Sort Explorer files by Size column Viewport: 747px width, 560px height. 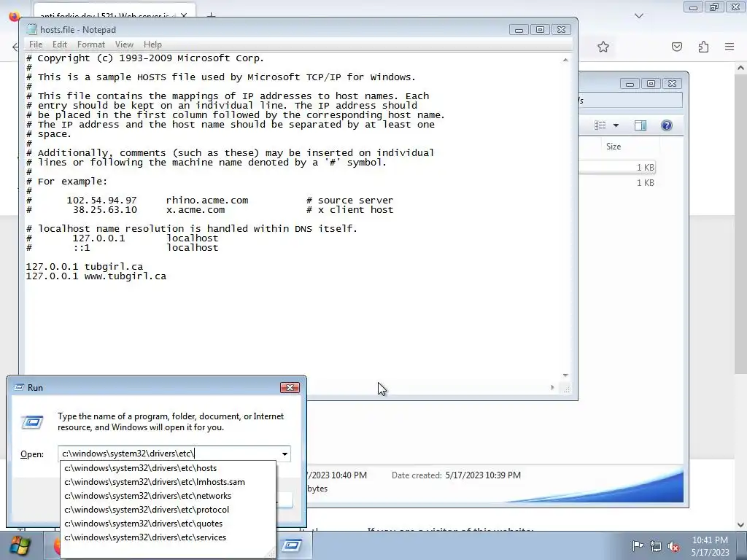coord(613,146)
